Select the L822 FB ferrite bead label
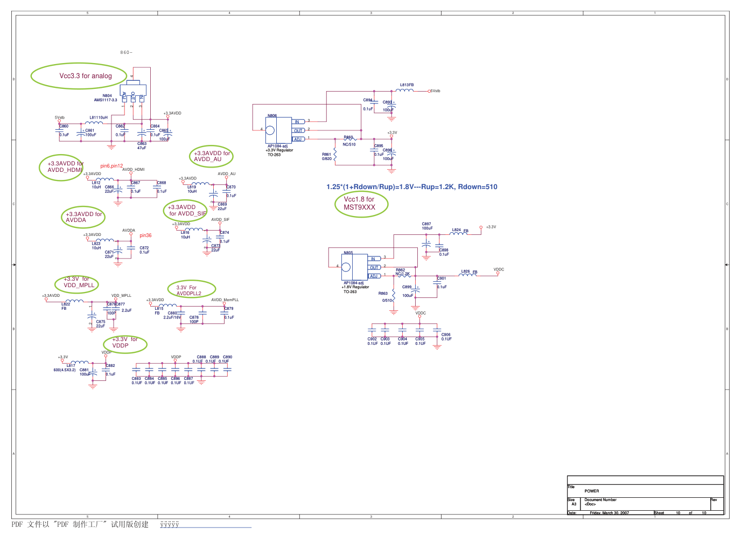 coord(65,306)
